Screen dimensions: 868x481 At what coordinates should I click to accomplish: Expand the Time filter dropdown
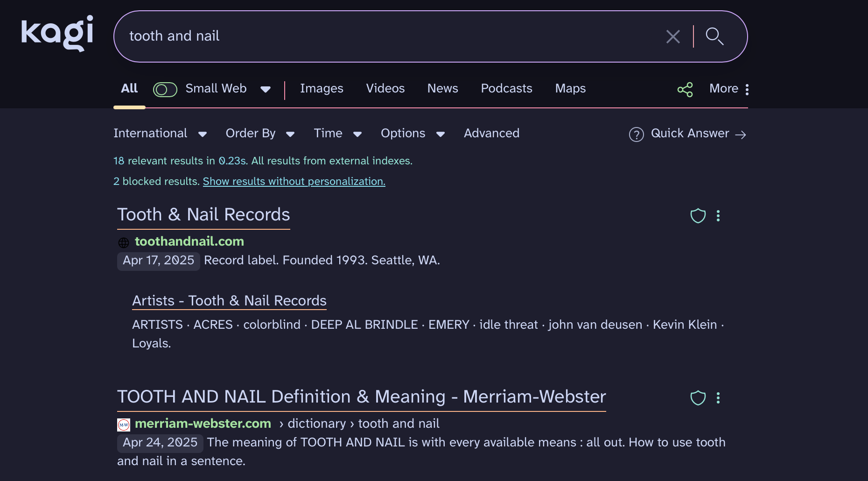[338, 134]
